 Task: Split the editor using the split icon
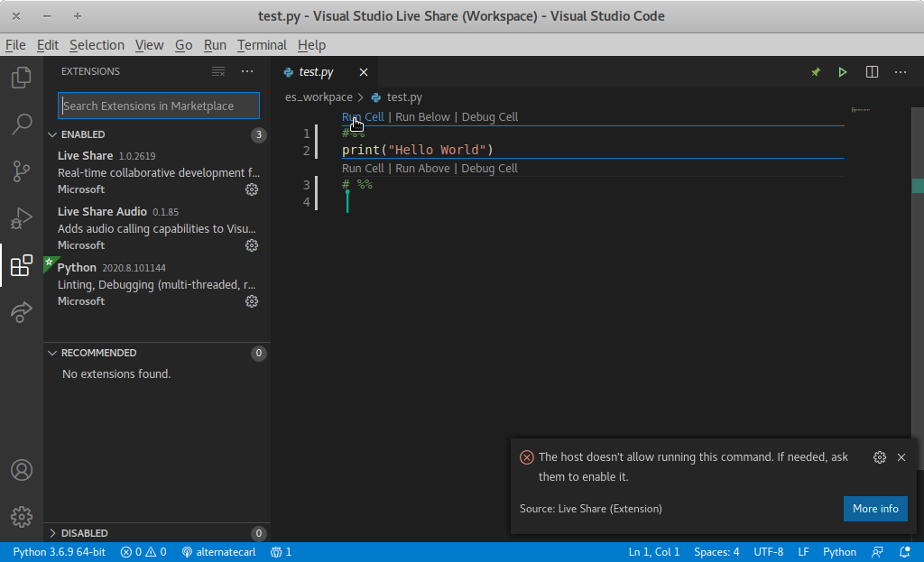point(872,71)
